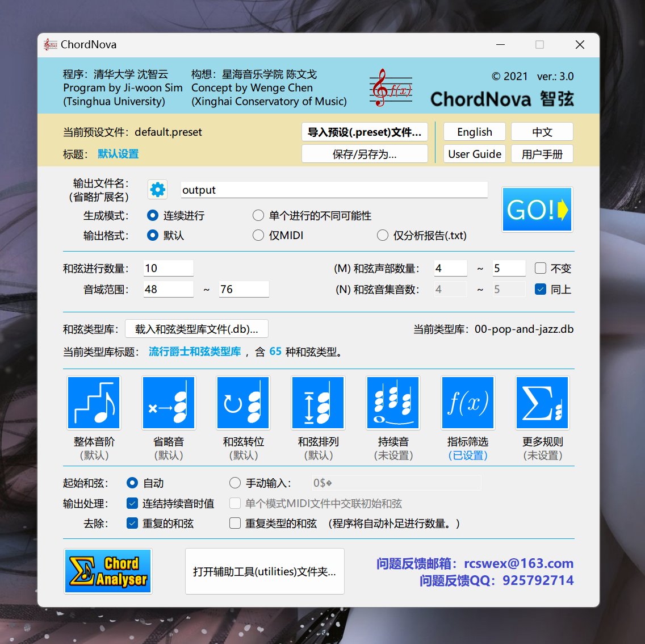Click the range lower bound field 48

[x=168, y=289]
